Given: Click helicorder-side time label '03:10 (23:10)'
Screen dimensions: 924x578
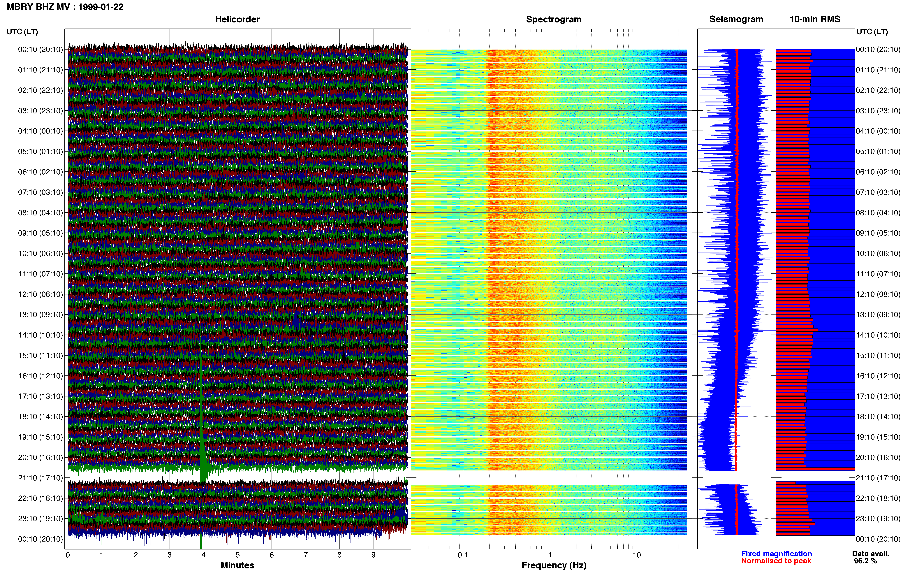Looking at the screenshot, I should [41, 111].
